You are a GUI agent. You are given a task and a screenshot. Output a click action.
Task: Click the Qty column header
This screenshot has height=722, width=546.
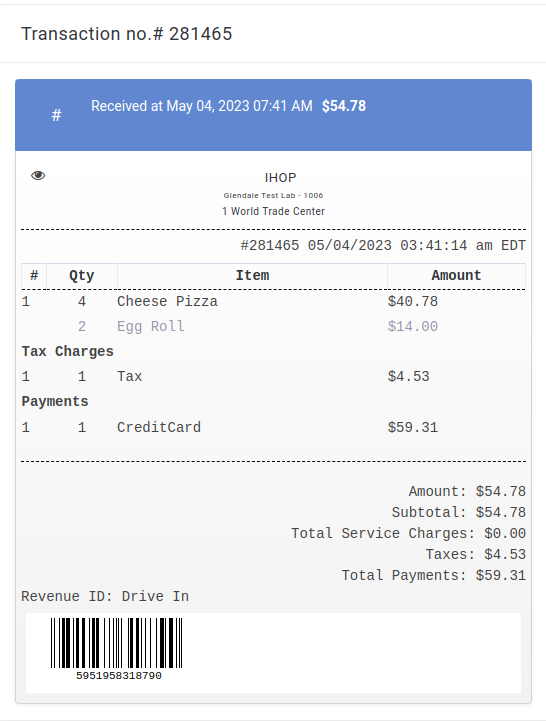point(82,276)
